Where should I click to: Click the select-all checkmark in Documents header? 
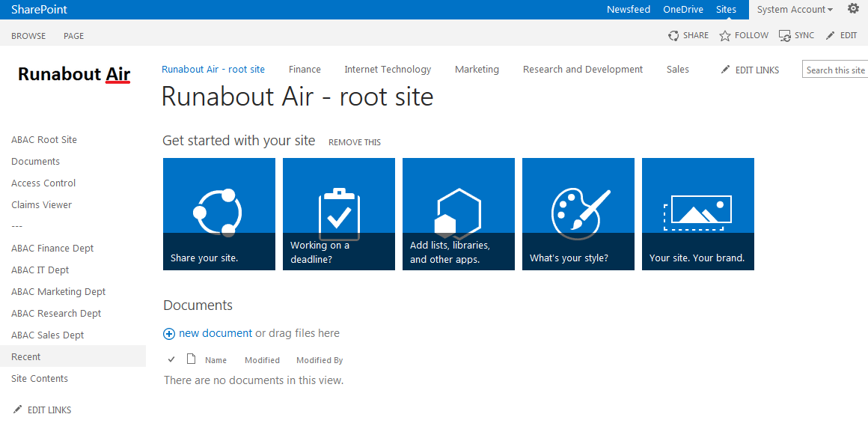click(171, 359)
